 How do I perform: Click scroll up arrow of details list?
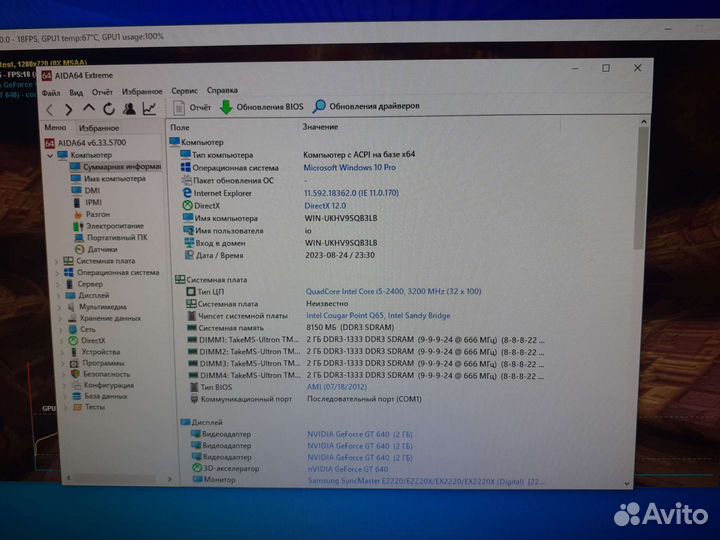click(644, 122)
